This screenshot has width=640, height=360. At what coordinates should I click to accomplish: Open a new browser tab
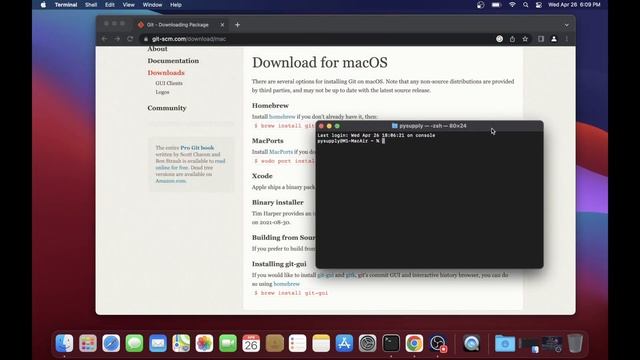(x=237, y=25)
